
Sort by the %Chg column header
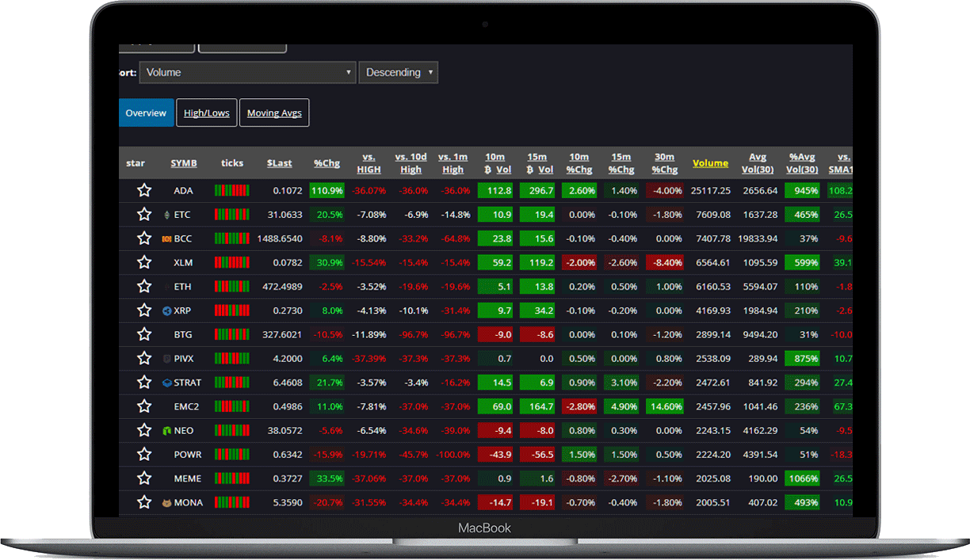[327, 163]
